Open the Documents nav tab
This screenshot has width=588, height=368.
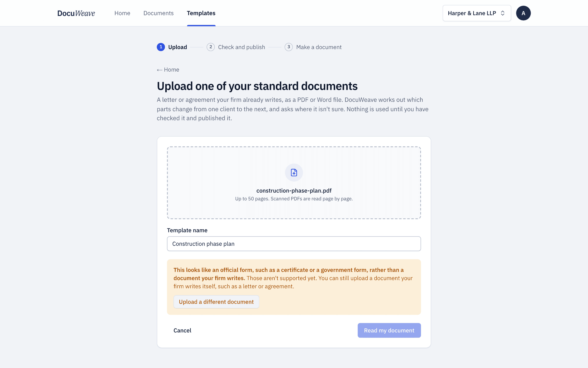(159, 13)
